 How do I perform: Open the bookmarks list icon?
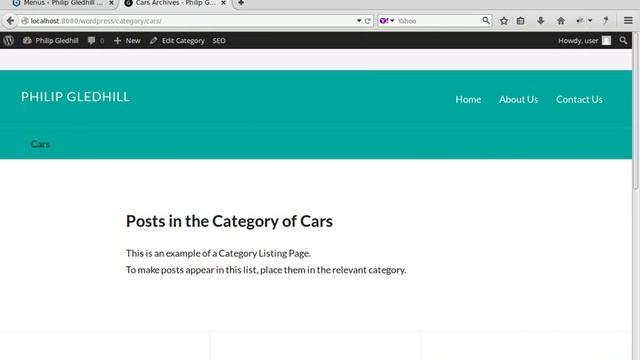[520, 20]
